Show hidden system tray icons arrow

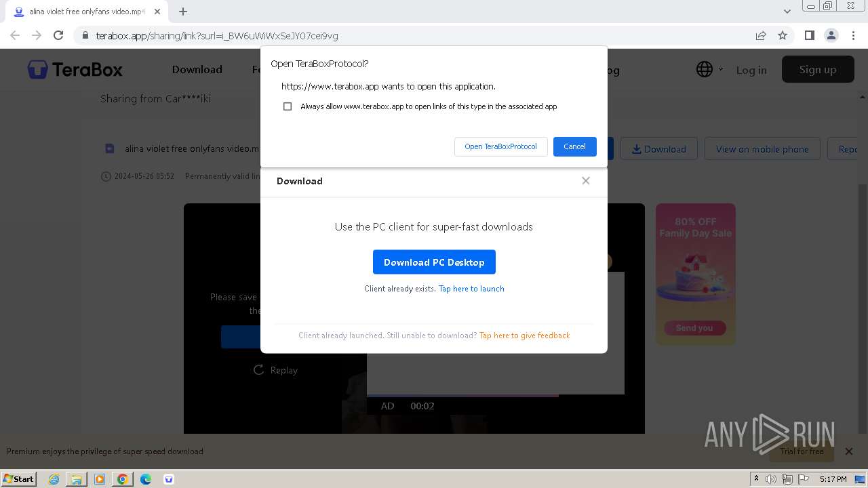pyautogui.click(x=756, y=479)
